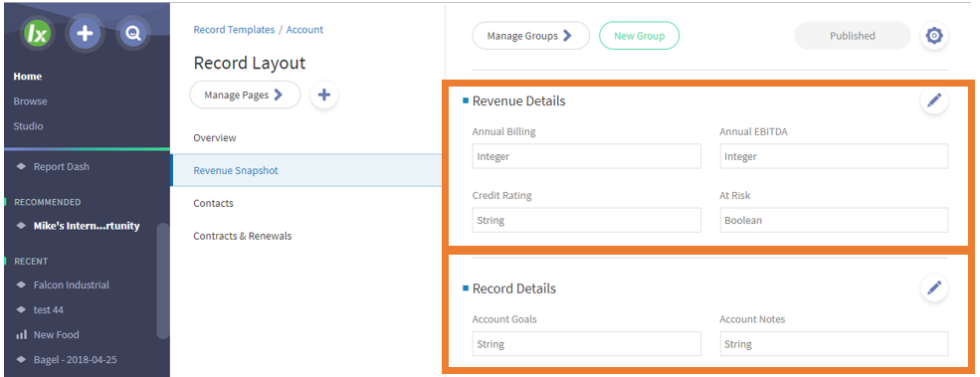
Task: Click the Annual Billing Integer field
Action: [x=586, y=156]
